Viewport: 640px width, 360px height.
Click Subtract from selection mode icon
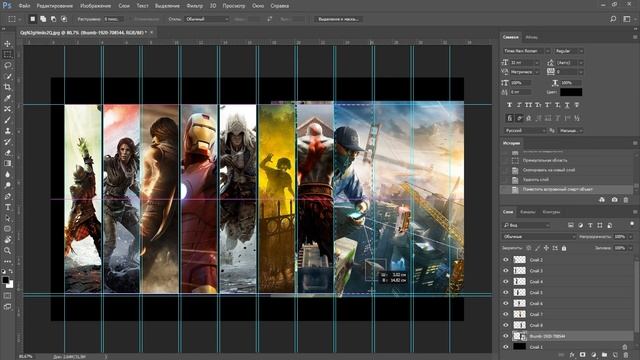click(53, 19)
